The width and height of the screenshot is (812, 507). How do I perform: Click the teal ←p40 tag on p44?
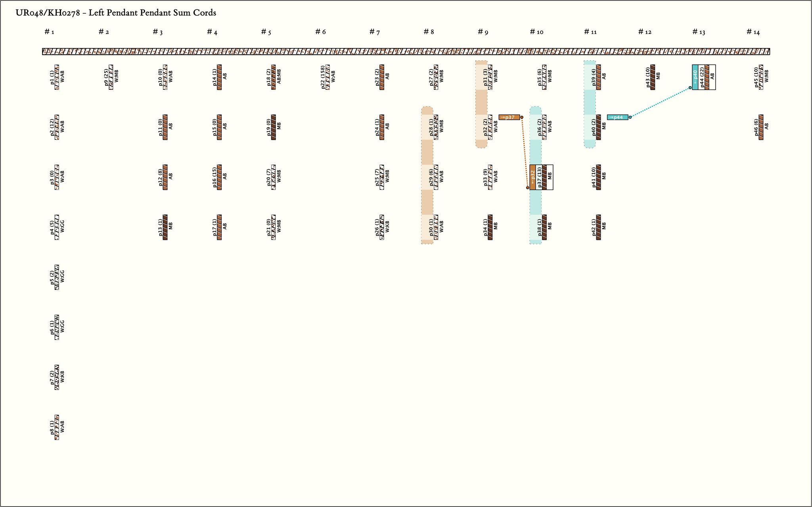pos(695,77)
